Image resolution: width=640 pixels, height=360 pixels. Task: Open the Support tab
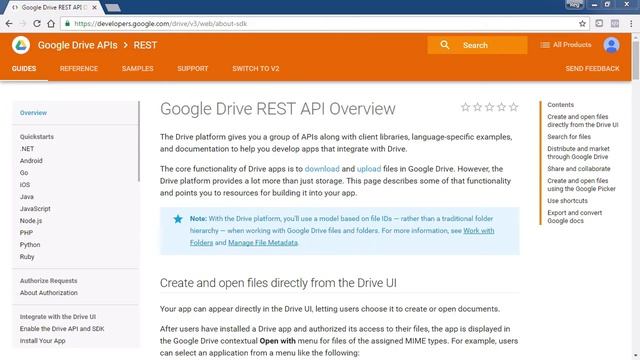pos(193,69)
